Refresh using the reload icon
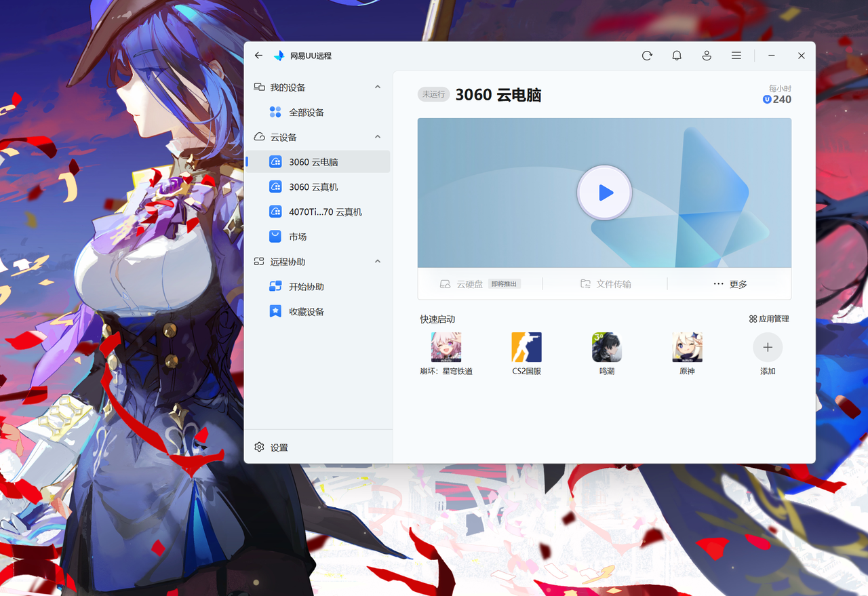The height and width of the screenshot is (596, 868). tap(647, 56)
